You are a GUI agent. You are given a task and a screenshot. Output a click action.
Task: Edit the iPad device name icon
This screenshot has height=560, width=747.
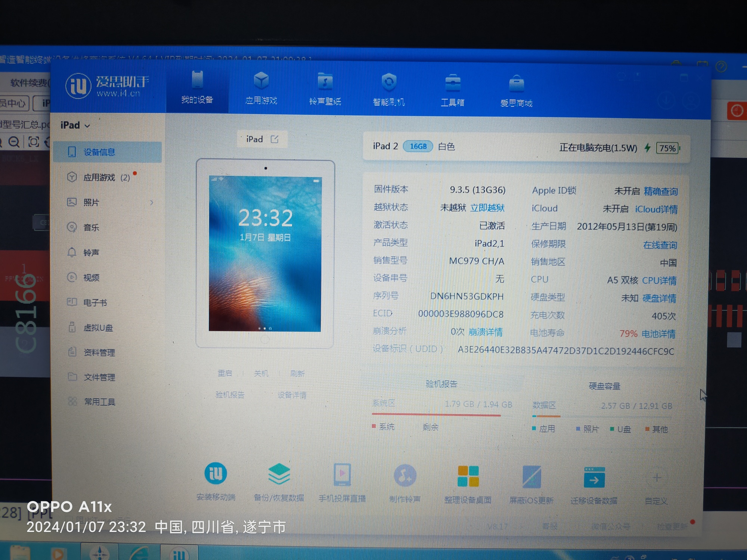pos(275,139)
